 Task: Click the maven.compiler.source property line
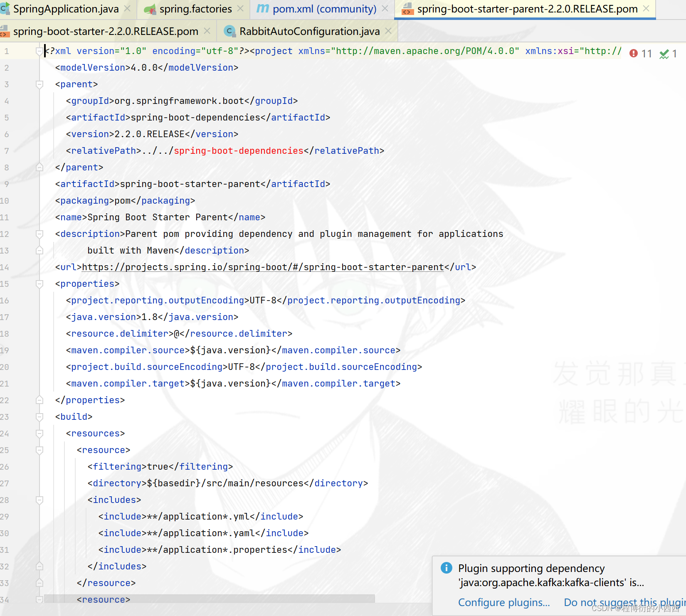pos(233,350)
